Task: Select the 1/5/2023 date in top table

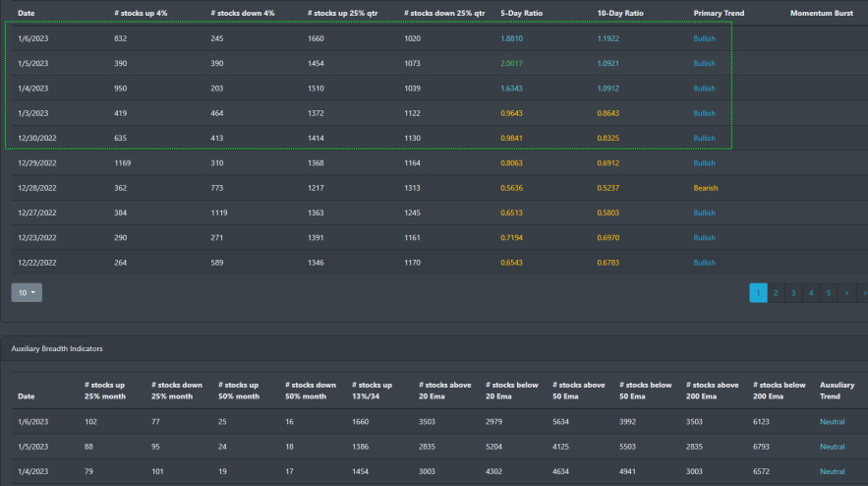Action: pos(32,63)
